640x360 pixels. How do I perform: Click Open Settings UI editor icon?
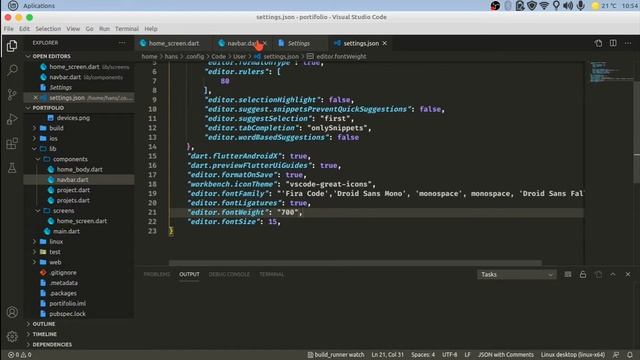click(x=598, y=43)
